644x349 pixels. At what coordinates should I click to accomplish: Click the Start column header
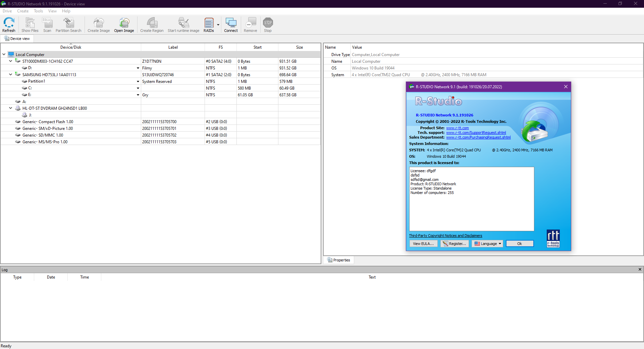click(x=258, y=47)
